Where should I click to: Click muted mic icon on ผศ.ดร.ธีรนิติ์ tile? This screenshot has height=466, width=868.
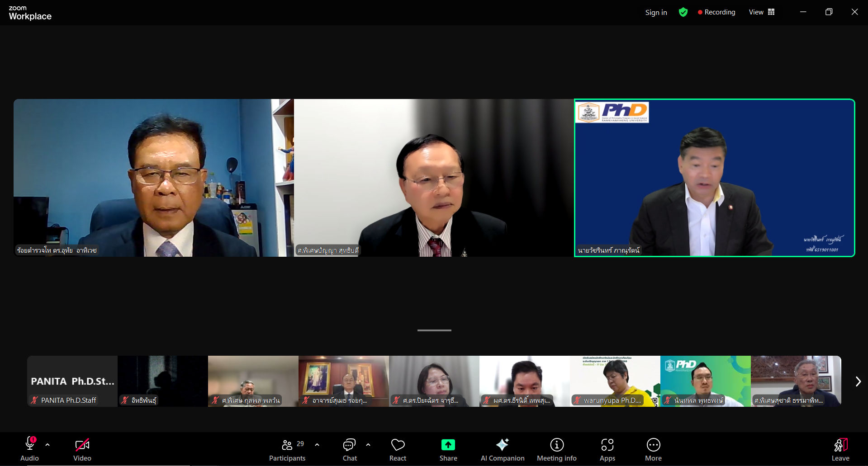[487, 400]
